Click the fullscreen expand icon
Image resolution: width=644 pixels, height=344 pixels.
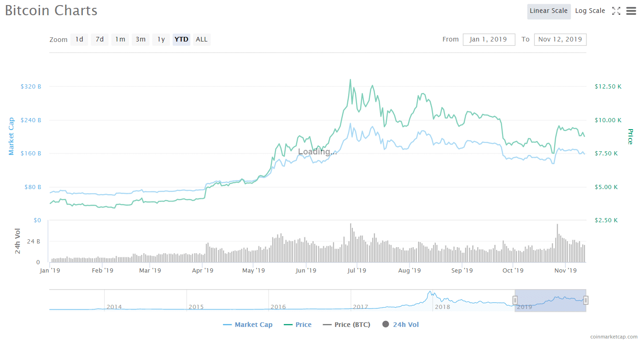(x=616, y=11)
